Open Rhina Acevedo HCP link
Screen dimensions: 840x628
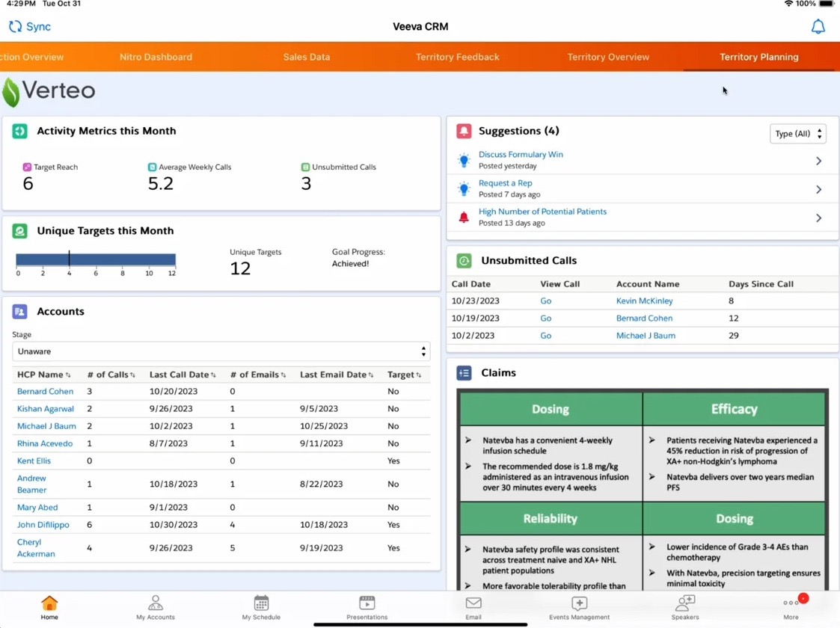(x=44, y=444)
